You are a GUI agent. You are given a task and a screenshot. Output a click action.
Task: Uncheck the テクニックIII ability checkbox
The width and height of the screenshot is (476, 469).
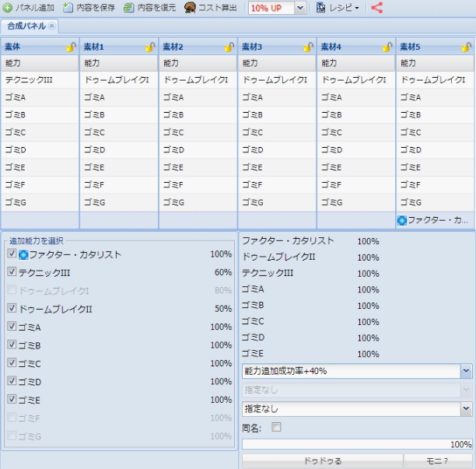tap(12, 273)
